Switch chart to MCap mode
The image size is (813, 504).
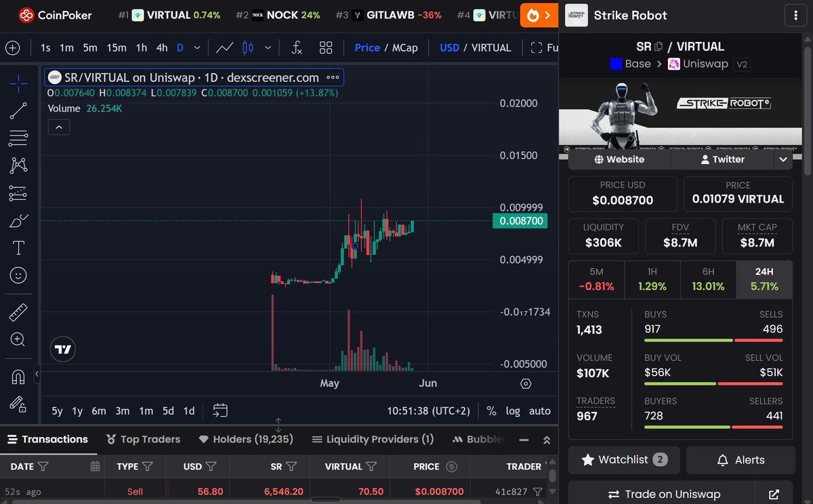click(404, 48)
